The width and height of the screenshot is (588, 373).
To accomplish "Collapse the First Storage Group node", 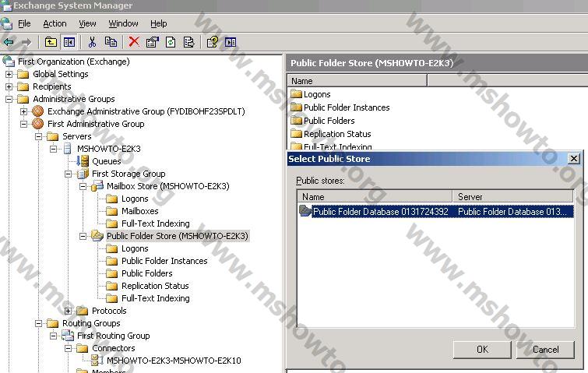I will coord(68,174).
